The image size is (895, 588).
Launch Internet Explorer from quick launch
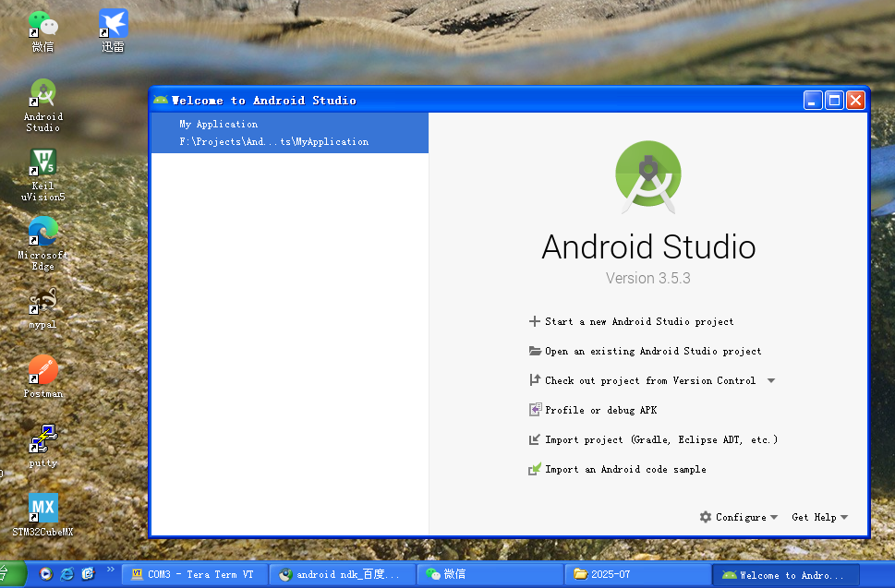67,574
